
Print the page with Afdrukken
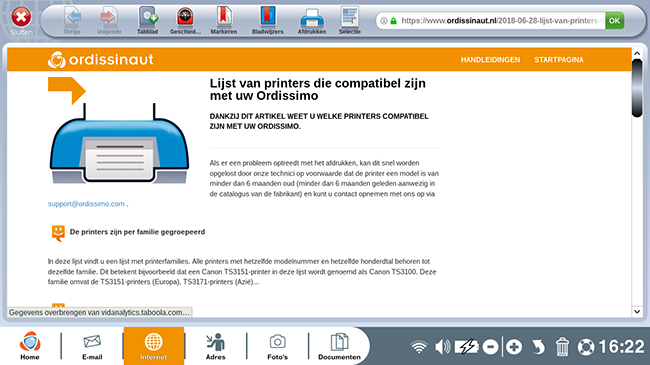point(312,20)
